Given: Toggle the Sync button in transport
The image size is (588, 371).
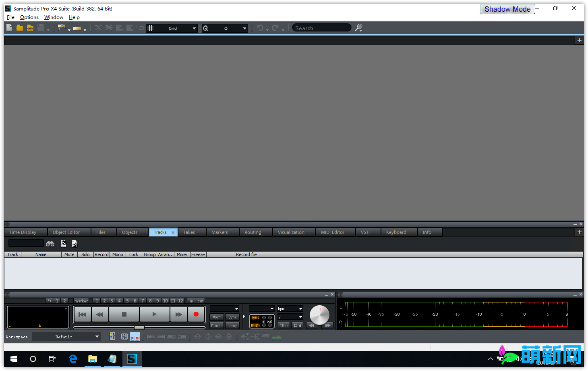Looking at the screenshot, I should 232,317.
